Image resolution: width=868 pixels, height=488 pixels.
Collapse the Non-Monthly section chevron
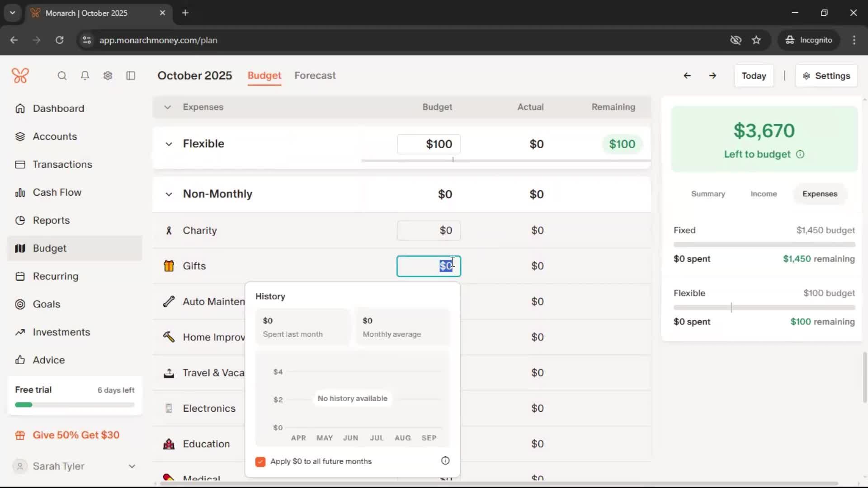tap(169, 194)
